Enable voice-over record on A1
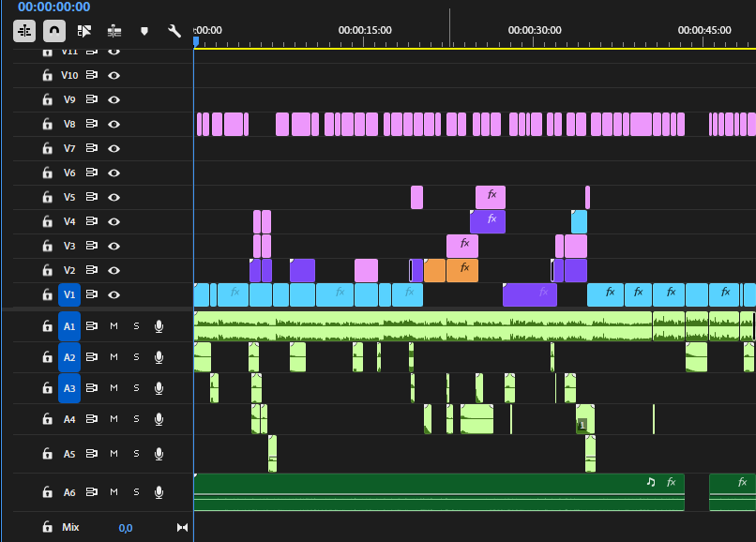This screenshot has height=542, width=756. pos(159,326)
